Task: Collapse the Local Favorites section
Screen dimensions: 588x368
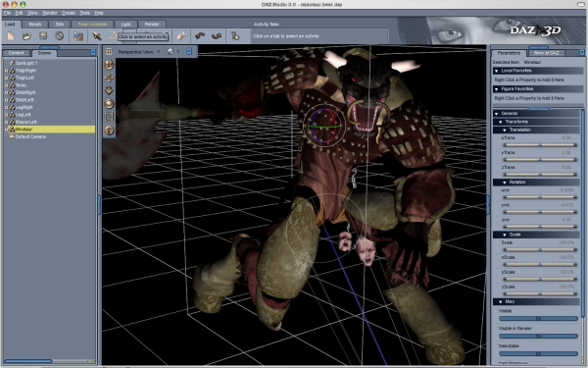Action: [497, 71]
